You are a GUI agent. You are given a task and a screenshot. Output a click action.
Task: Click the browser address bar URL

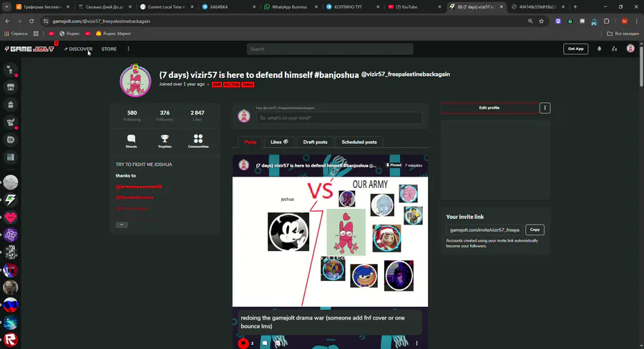pos(101,21)
